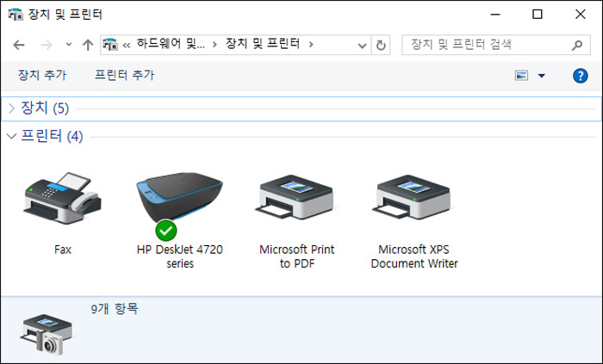Select the Fax device icon
The image size is (603, 364).
pos(62,201)
